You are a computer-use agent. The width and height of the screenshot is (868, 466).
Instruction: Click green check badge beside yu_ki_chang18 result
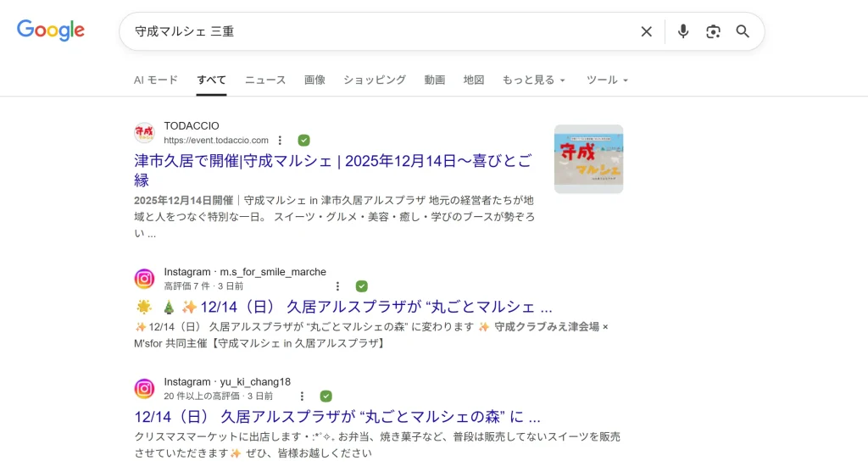pos(325,397)
